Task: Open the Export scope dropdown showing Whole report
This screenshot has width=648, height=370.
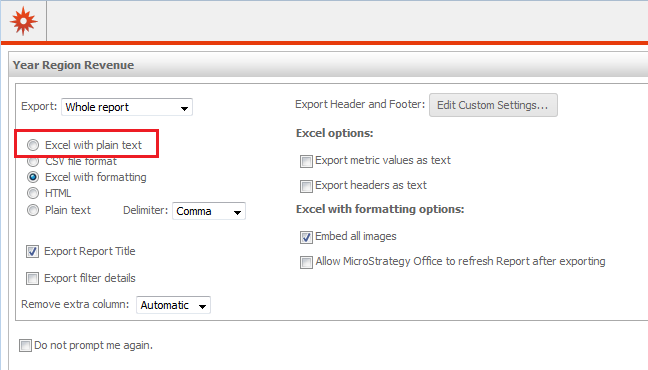Action: pos(127,107)
